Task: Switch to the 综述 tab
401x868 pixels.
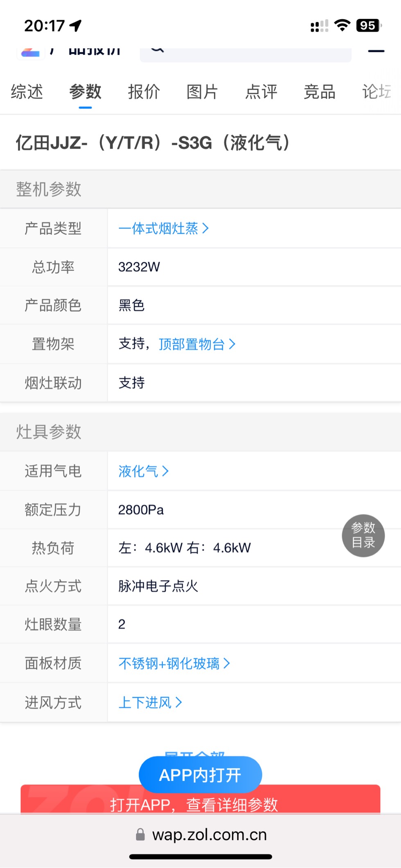Action: point(27,92)
